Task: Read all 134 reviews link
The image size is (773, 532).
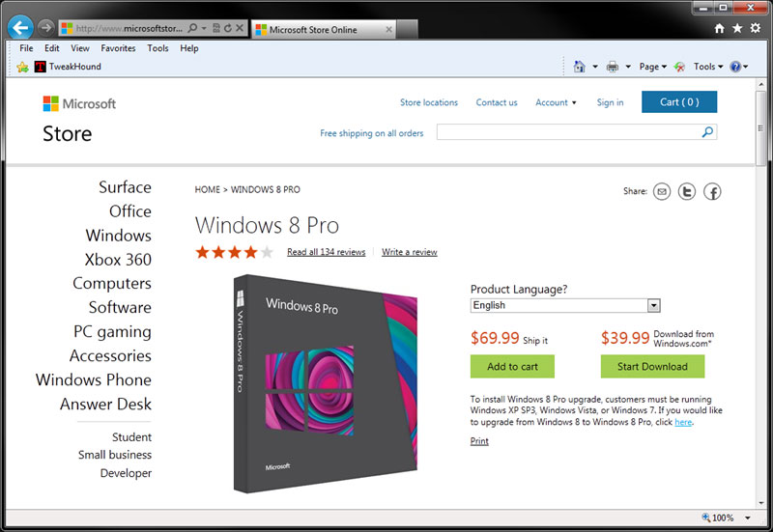Action: pyautogui.click(x=327, y=252)
